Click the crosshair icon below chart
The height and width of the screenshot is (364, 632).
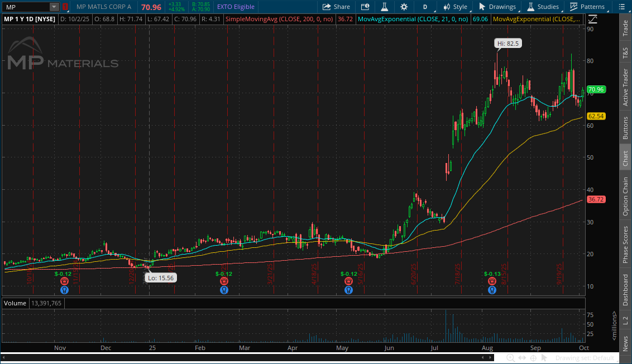tap(533, 358)
